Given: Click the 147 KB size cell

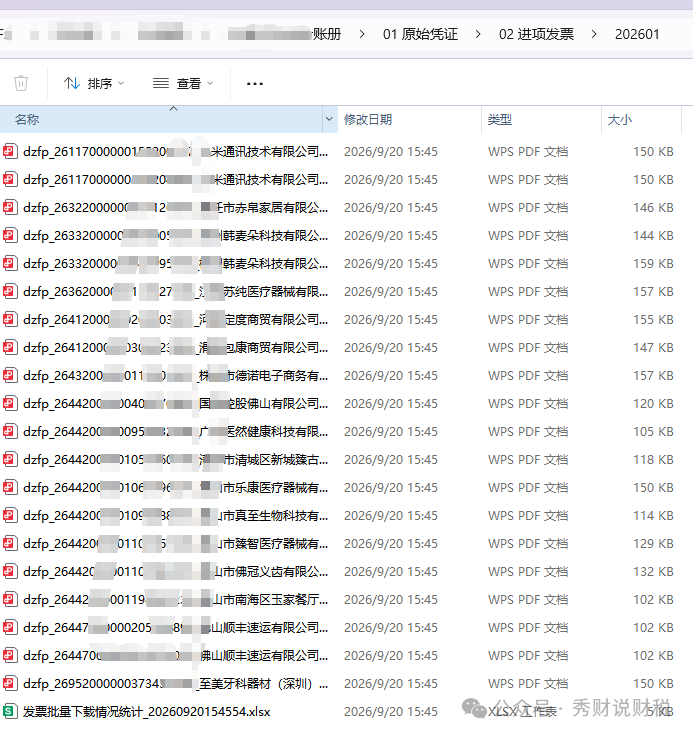Looking at the screenshot, I should point(653,347).
